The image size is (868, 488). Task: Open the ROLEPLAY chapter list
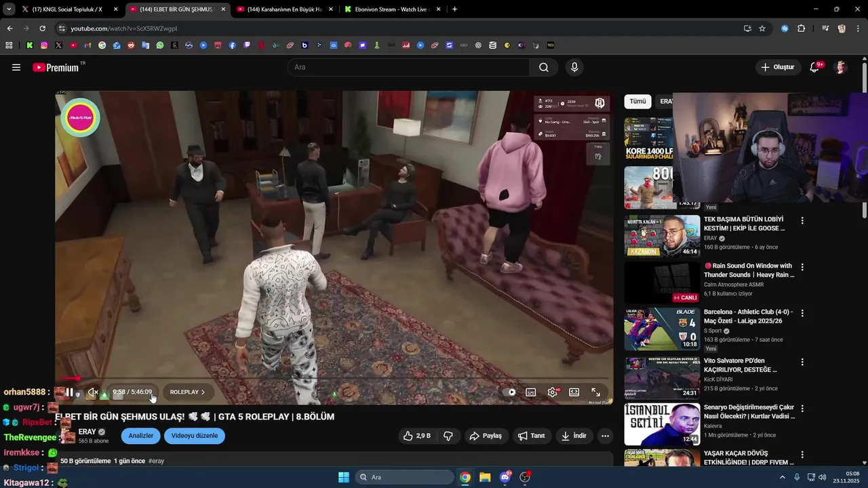pos(188,392)
